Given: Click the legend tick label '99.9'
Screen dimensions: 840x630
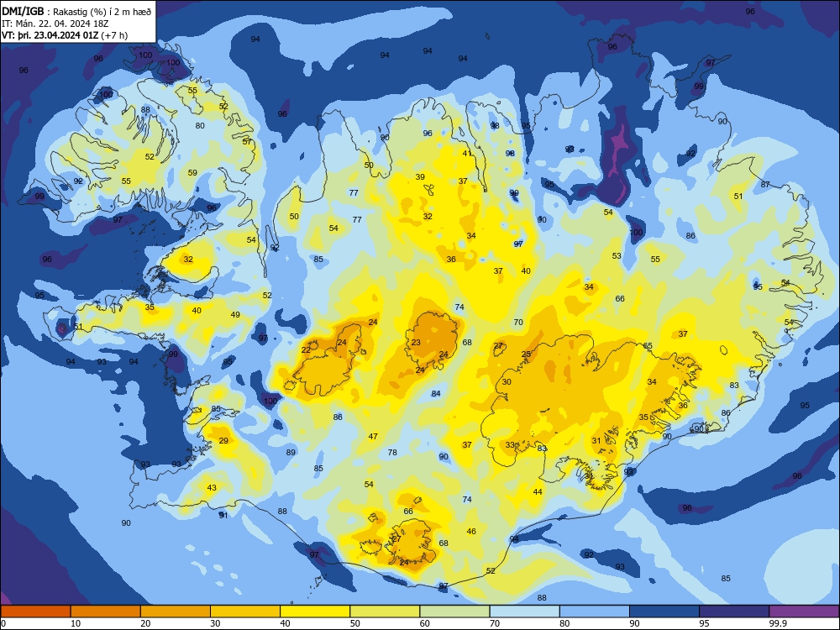Looking at the screenshot, I should (x=778, y=623).
